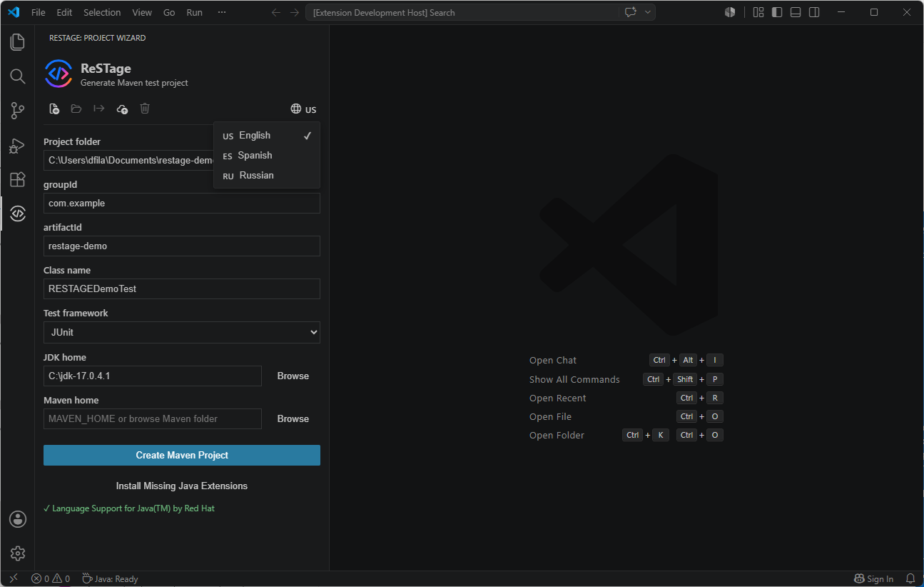Click 'Generate Maven test project' subtitle
Viewport: 924px width, 587px height.
point(134,83)
